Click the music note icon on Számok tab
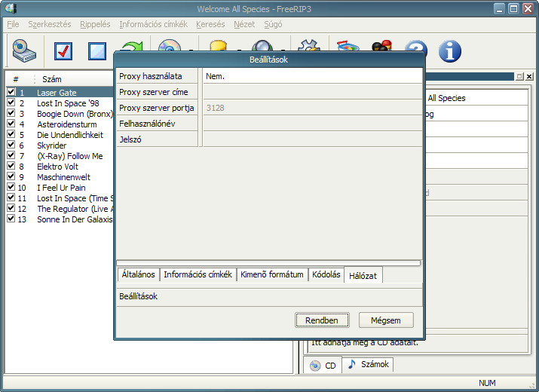 (x=351, y=364)
